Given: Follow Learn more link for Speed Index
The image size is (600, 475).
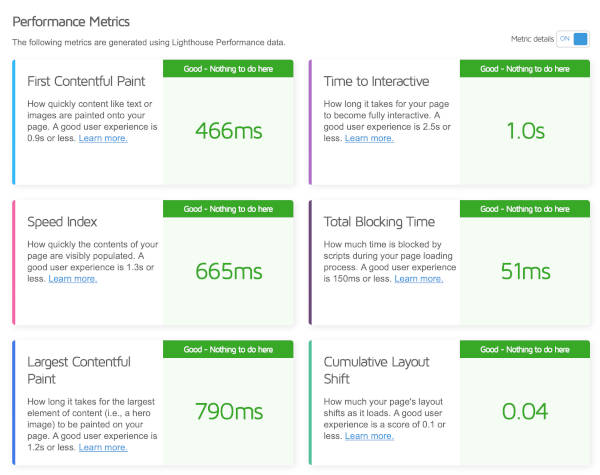Looking at the screenshot, I should coord(73,279).
